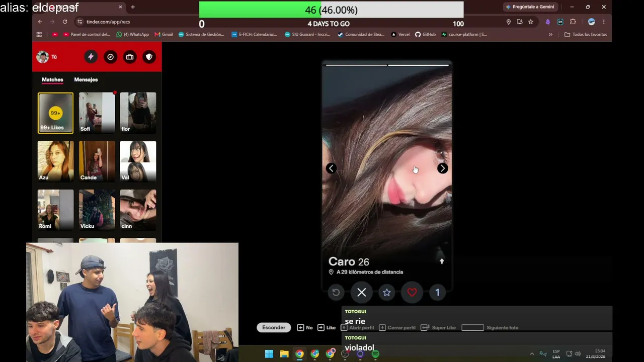Open the match with flor
The width and height of the screenshot is (644, 362).
tap(138, 113)
